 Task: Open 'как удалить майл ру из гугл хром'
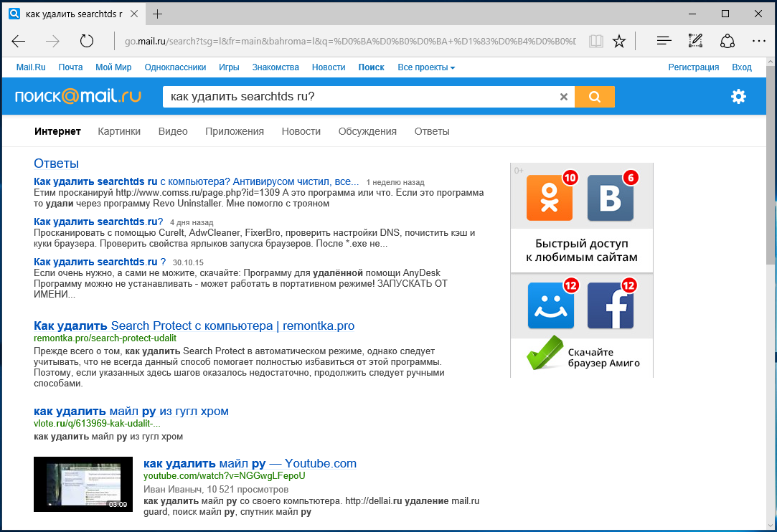click(x=131, y=411)
